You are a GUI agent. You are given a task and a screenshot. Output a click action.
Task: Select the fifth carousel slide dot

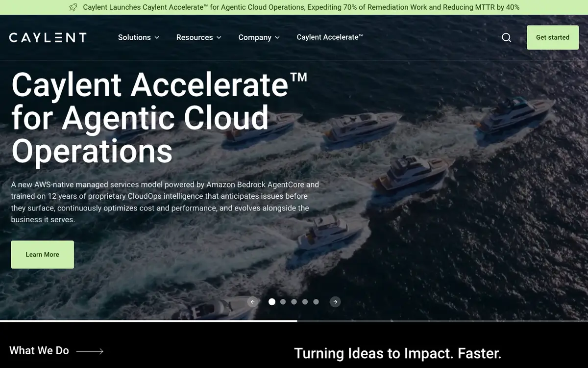point(316,302)
